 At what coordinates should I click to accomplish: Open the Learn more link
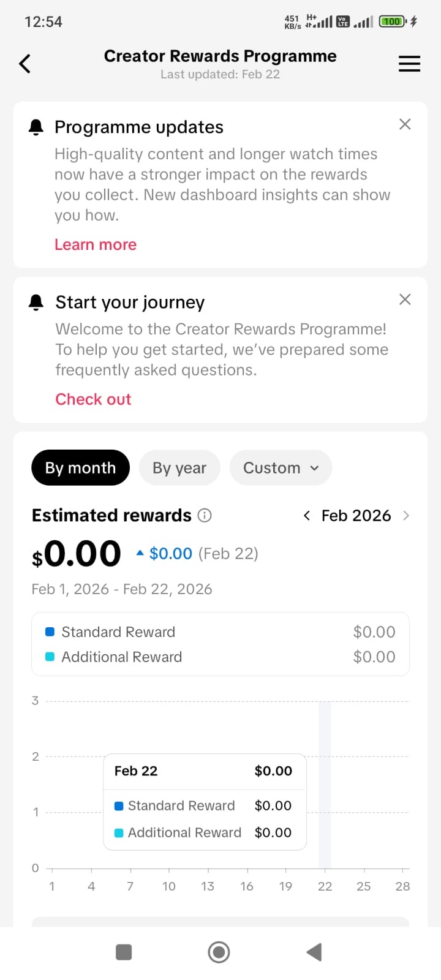coord(96,244)
